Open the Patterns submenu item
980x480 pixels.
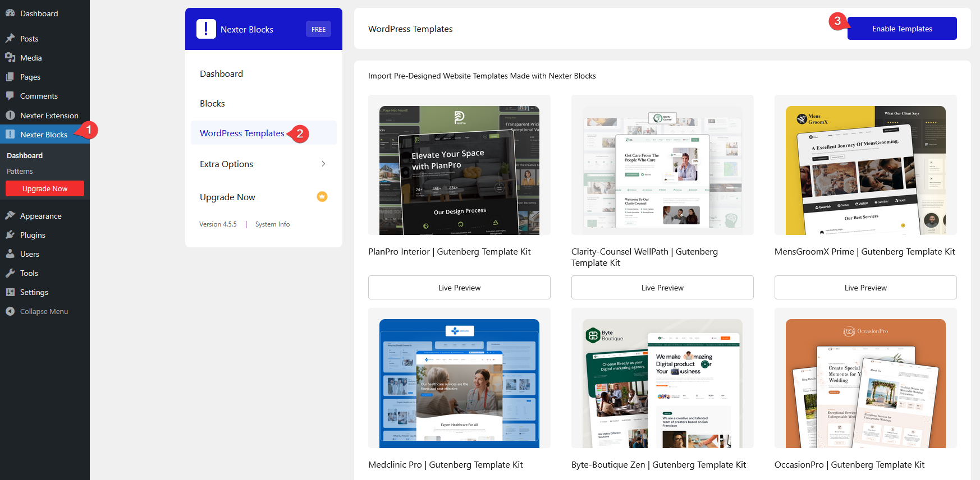click(x=20, y=171)
